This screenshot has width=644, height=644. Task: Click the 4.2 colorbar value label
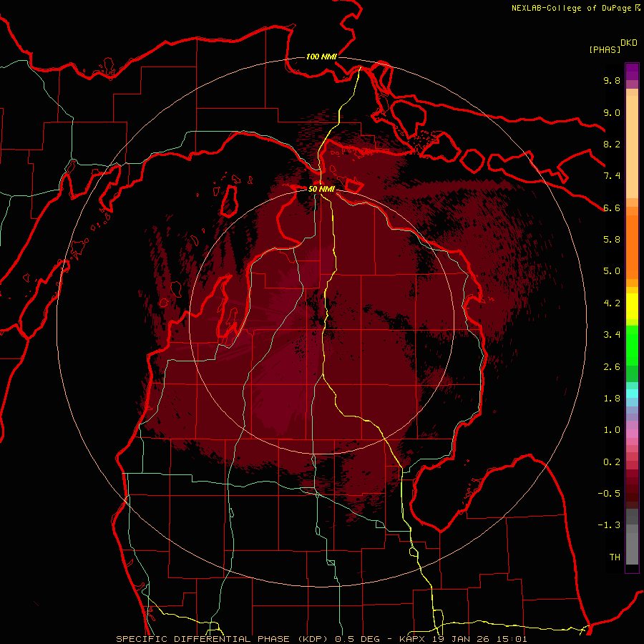[612, 303]
